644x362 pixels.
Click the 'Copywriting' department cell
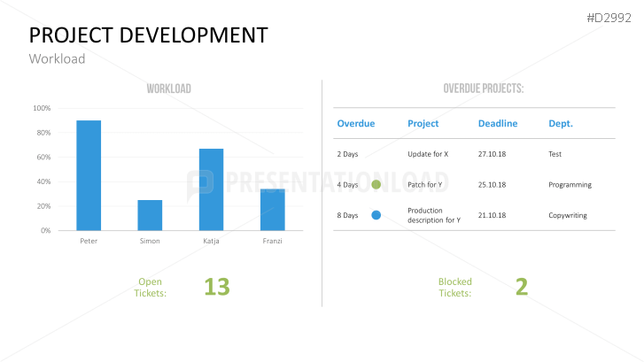point(568,215)
